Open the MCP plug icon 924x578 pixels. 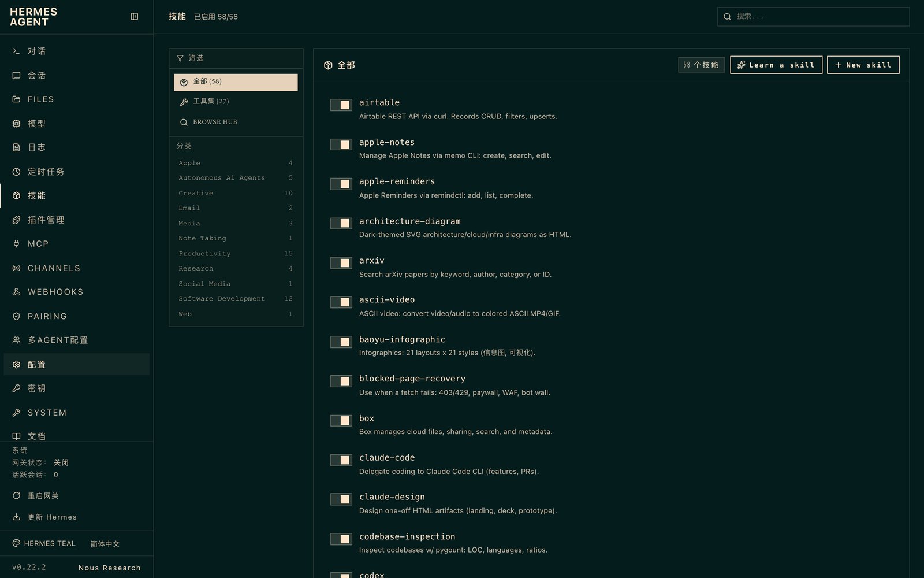coord(16,244)
